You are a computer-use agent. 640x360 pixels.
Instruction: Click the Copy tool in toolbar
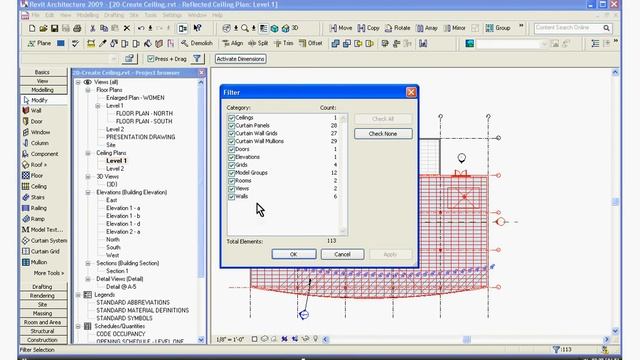point(369,28)
